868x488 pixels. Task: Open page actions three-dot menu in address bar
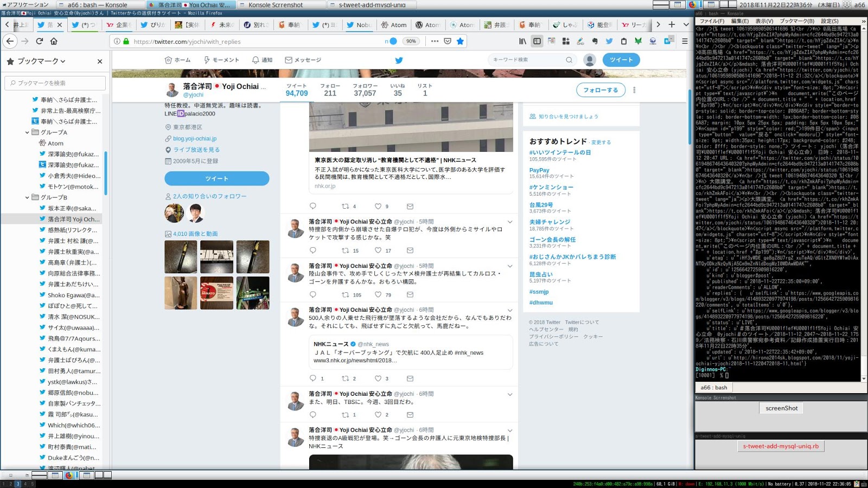(x=435, y=41)
